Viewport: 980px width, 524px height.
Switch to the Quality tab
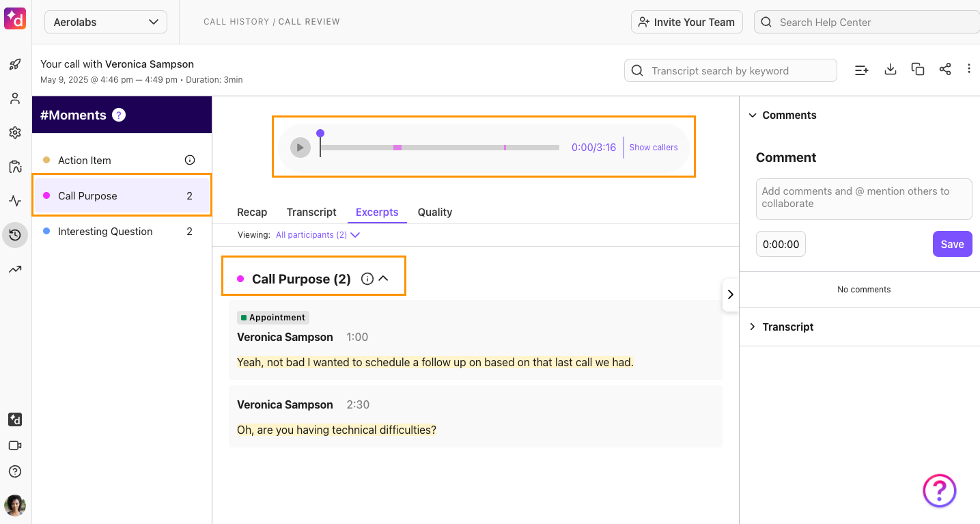tap(435, 212)
